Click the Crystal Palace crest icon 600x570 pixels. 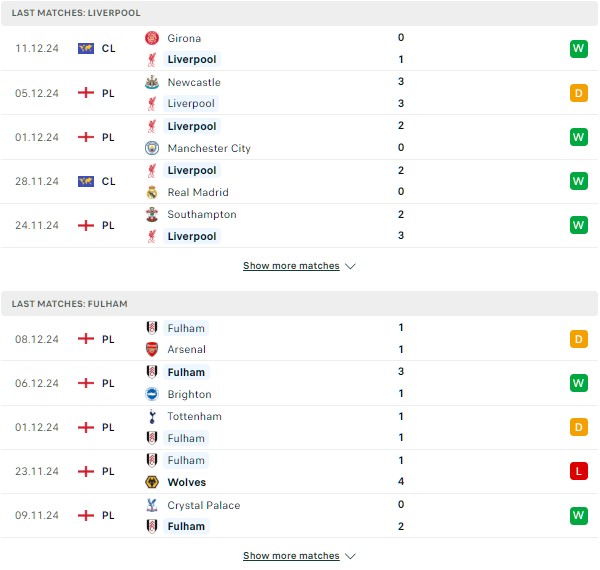tap(152, 505)
